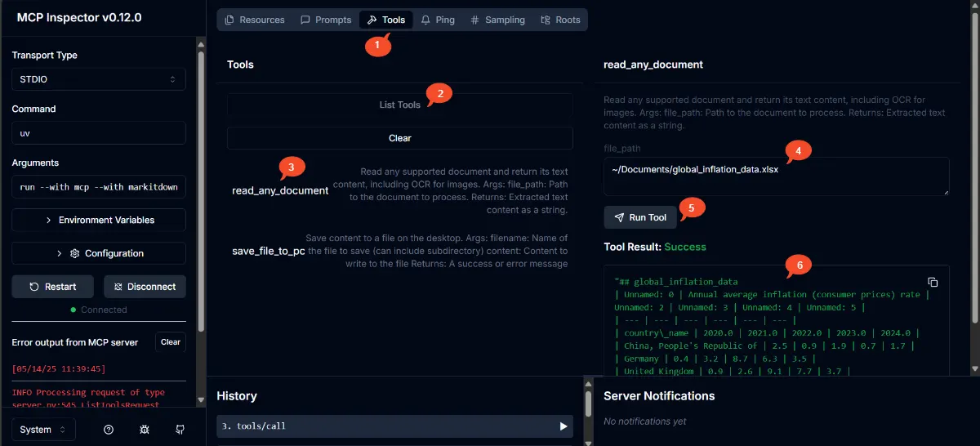
Task: Click the Connected status text
Action: (x=104, y=310)
